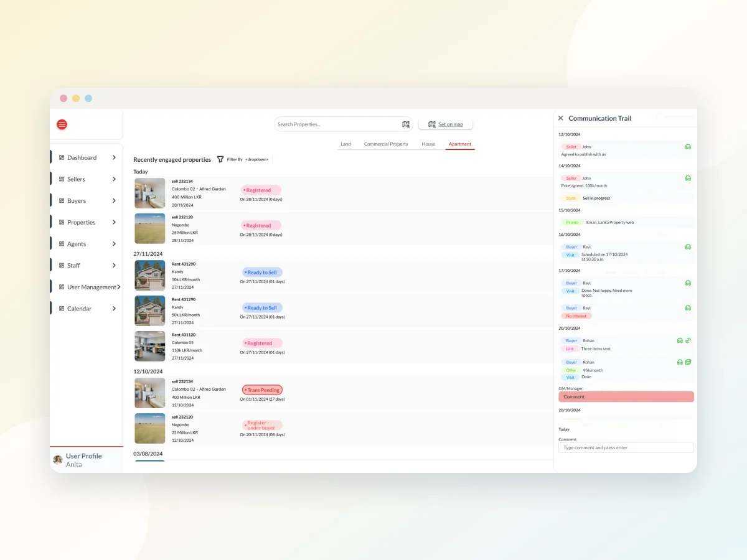Expand the Agents menu chevron
Screen dimensions: 747x560
(114, 244)
